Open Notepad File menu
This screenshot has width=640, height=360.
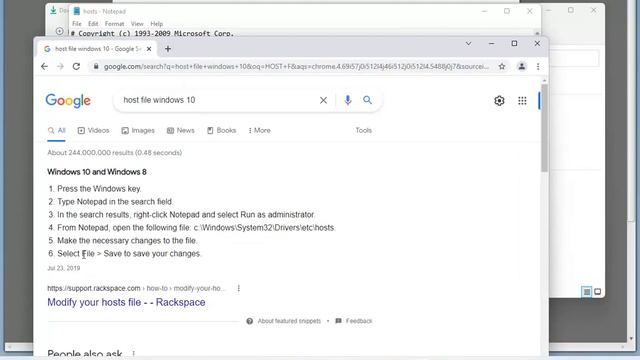[x=77, y=24]
